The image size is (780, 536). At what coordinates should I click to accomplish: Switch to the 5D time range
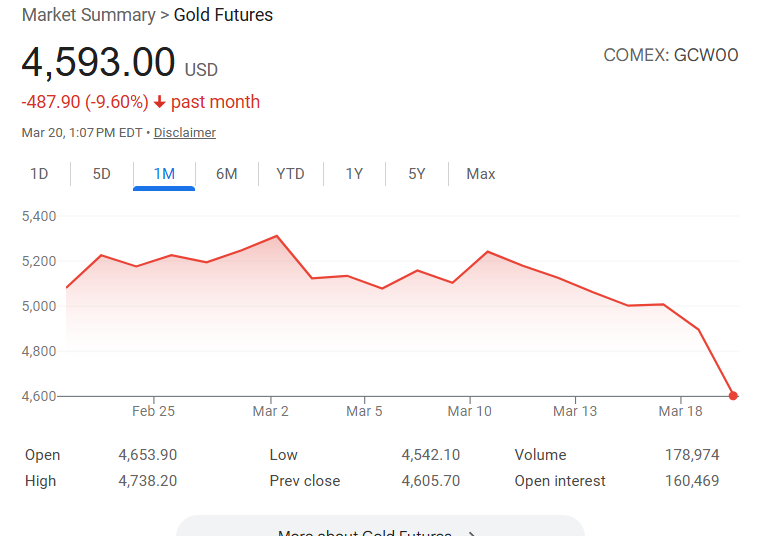(x=102, y=174)
